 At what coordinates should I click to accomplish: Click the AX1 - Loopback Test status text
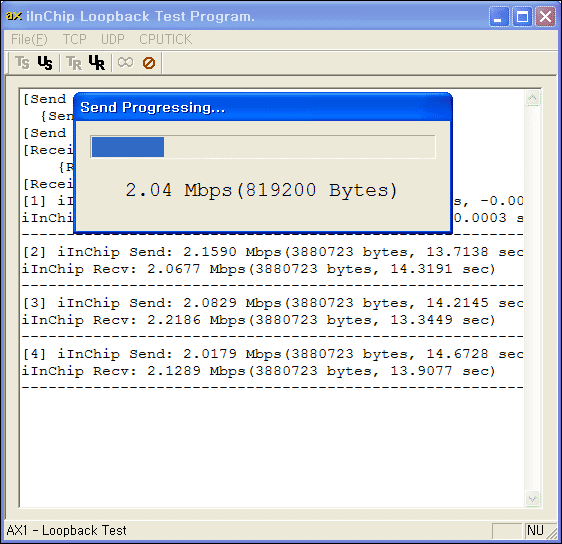[x=67, y=530]
